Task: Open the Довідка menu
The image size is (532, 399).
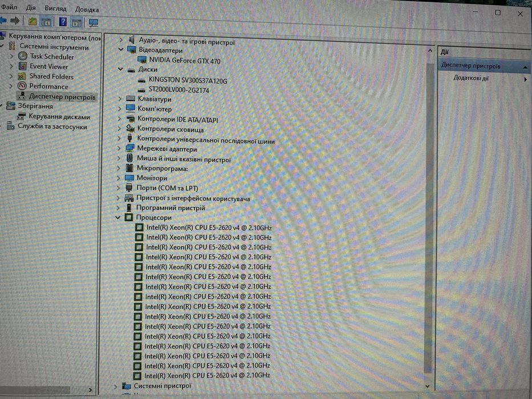Action: (87, 10)
